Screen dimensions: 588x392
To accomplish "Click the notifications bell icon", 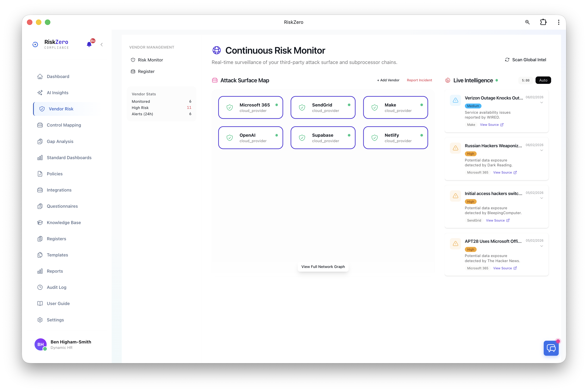I will (x=89, y=44).
